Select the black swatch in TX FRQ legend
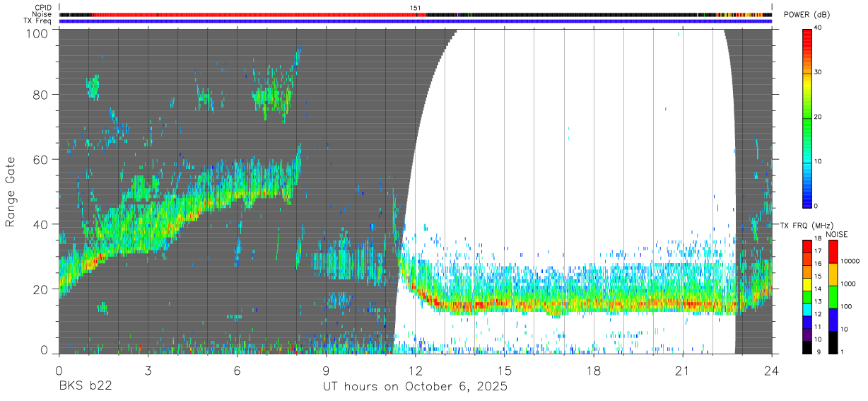Screen dimensions: 868x401 pyautogui.click(x=807, y=348)
